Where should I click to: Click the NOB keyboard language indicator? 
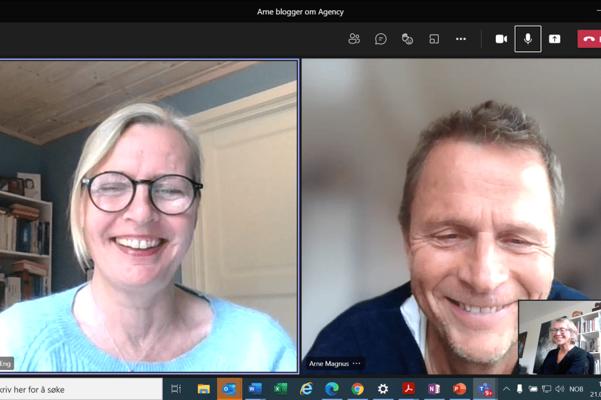(x=576, y=389)
